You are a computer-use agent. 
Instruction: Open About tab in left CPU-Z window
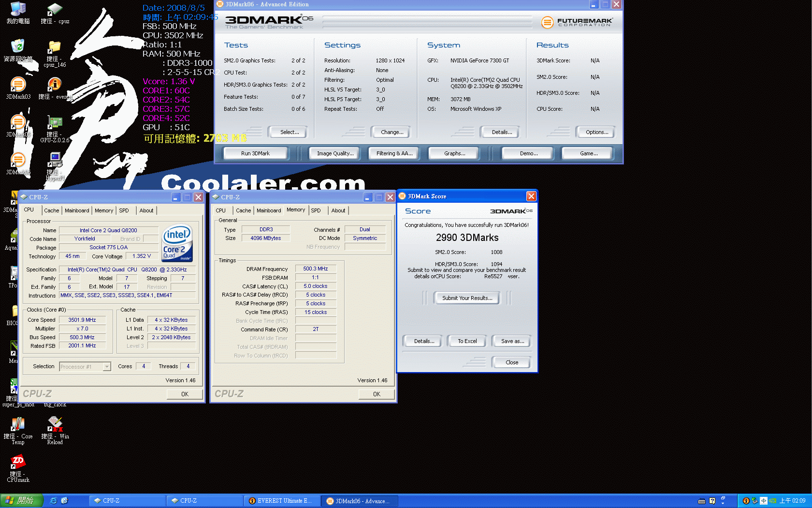[146, 210]
